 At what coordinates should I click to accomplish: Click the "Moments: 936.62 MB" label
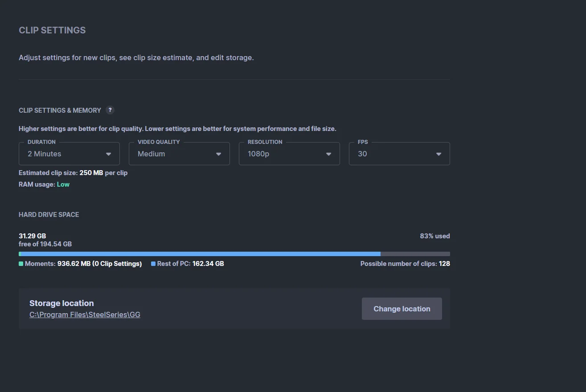[83, 264]
